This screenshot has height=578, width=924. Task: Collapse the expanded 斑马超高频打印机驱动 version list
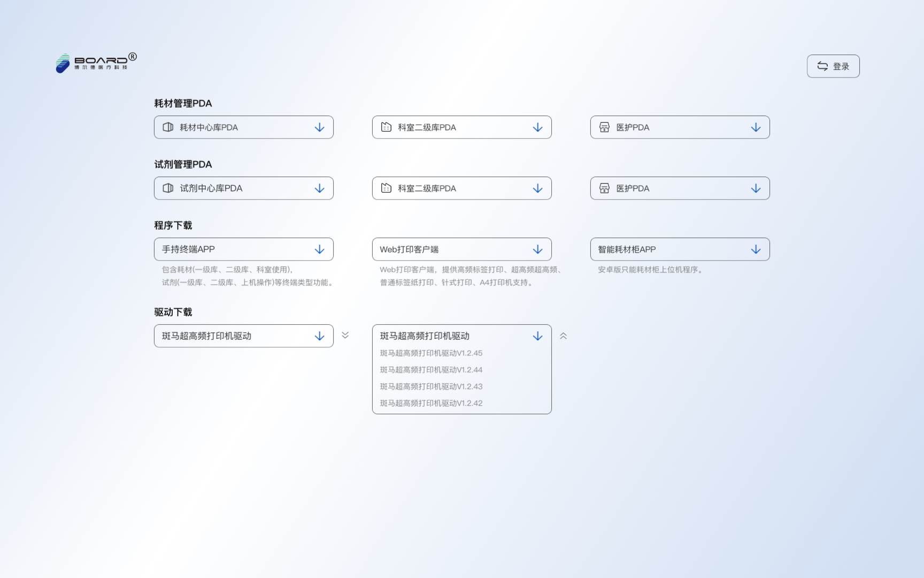click(564, 336)
